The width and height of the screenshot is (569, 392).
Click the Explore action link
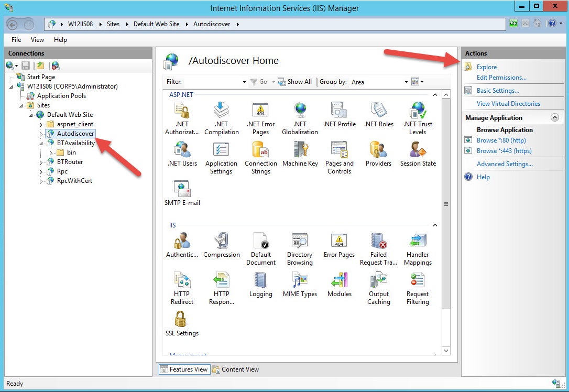[487, 67]
